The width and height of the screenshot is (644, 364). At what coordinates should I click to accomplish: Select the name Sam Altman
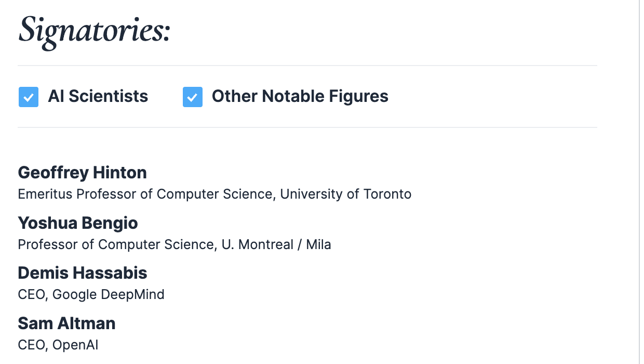(x=66, y=323)
